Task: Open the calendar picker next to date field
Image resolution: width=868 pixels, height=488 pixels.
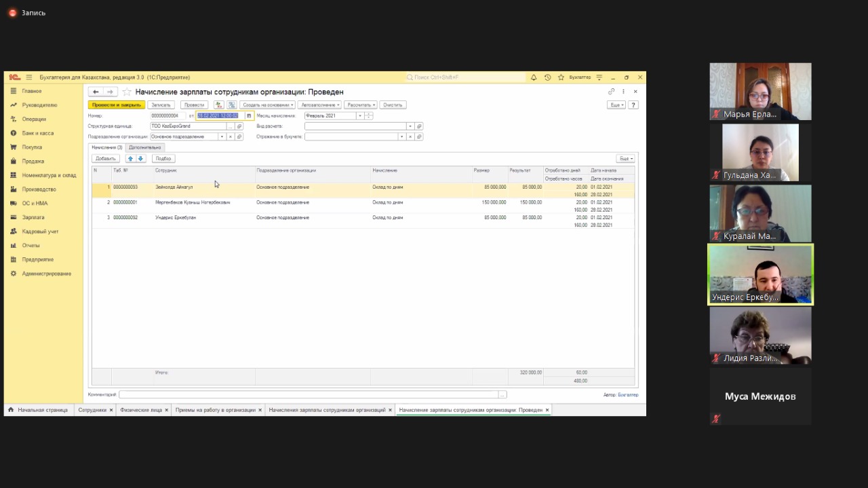Action: (x=249, y=116)
